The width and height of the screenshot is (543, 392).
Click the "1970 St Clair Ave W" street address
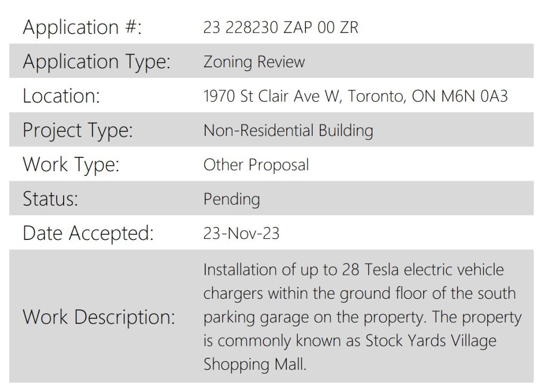click(x=270, y=96)
